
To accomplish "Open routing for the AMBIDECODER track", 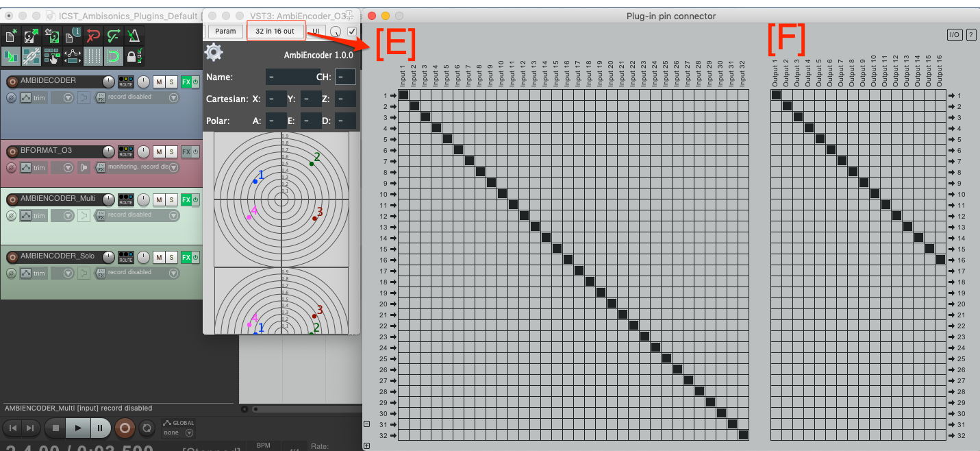I will click(126, 82).
